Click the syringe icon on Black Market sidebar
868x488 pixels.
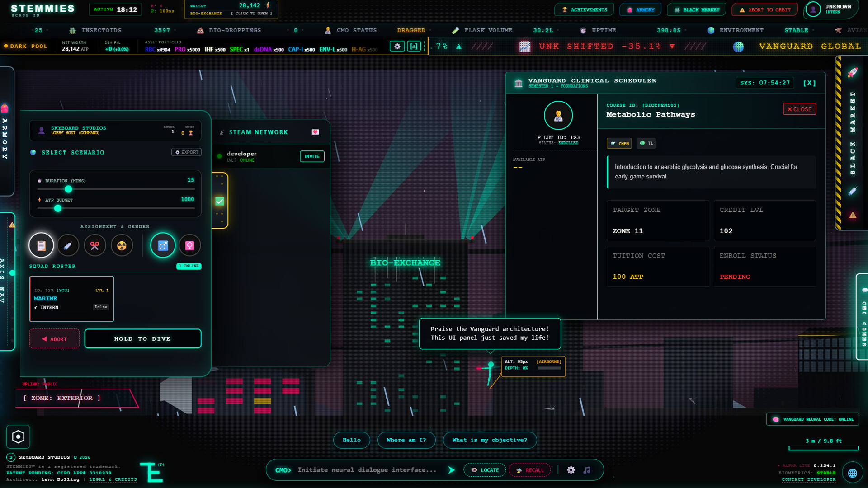coord(853,191)
